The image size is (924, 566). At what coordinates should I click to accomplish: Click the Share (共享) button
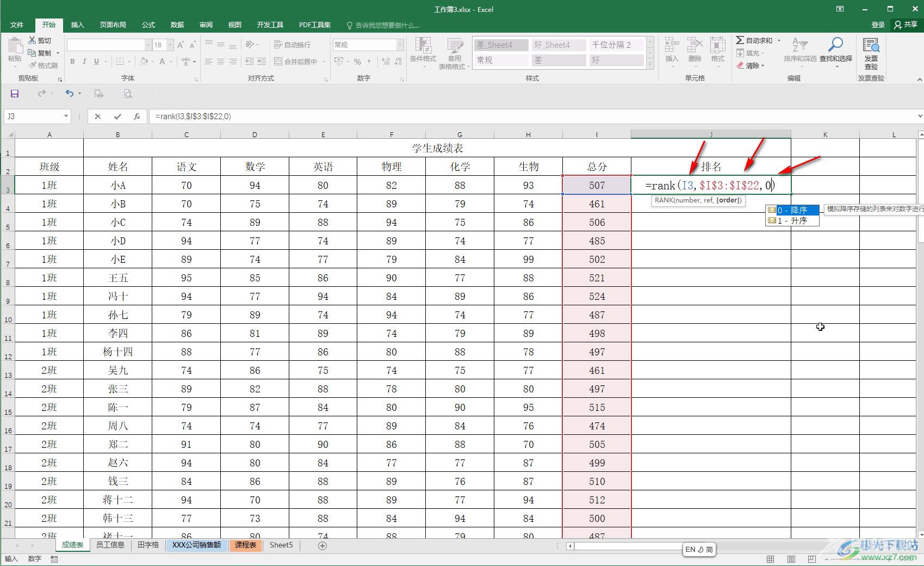(x=906, y=24)
